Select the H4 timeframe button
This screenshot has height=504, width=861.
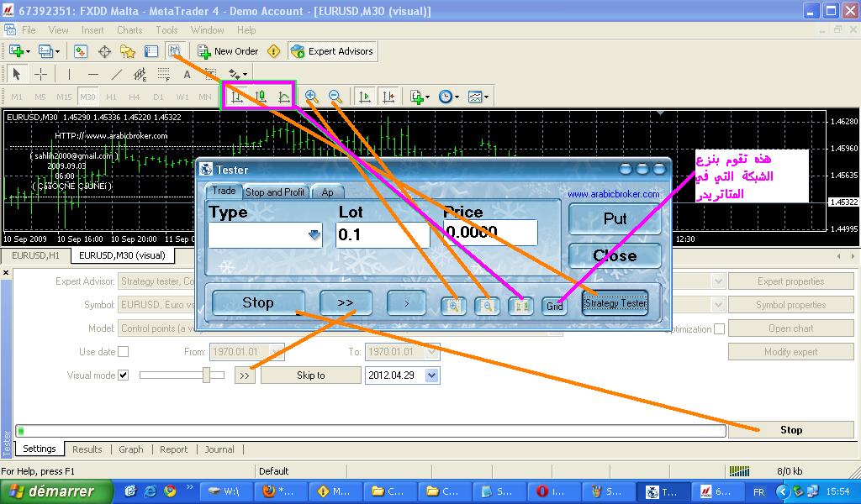pos(135,97)
